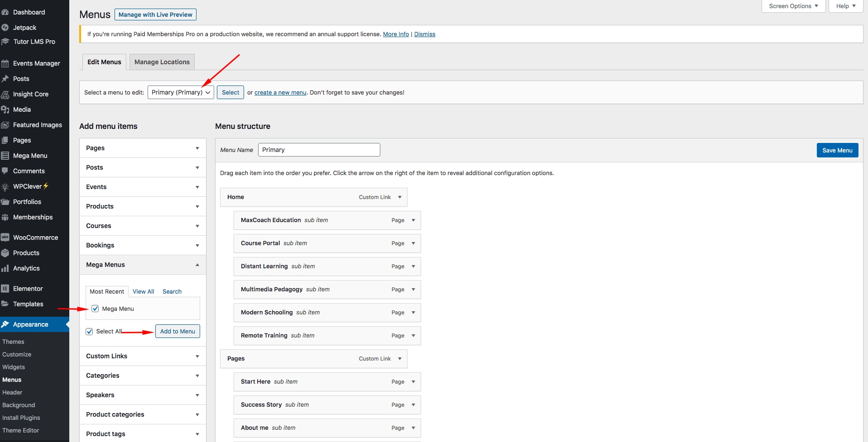This screenshot has height=442, width=868.
Task: Click the Menu Name text field
Action: [x=319, y=150]
